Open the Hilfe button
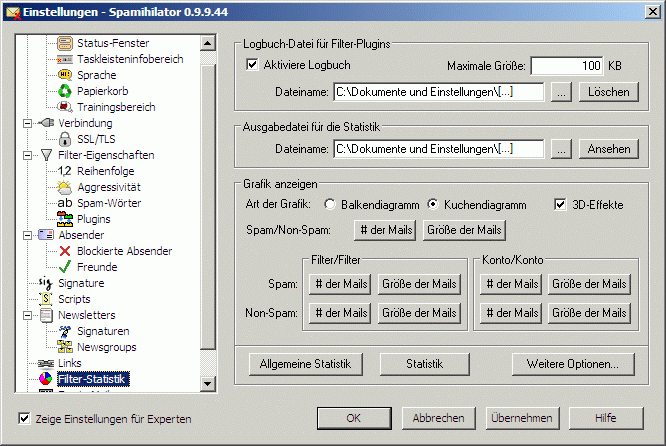The height and width of the screenshot is (446, 666). (x=606, y=418)
